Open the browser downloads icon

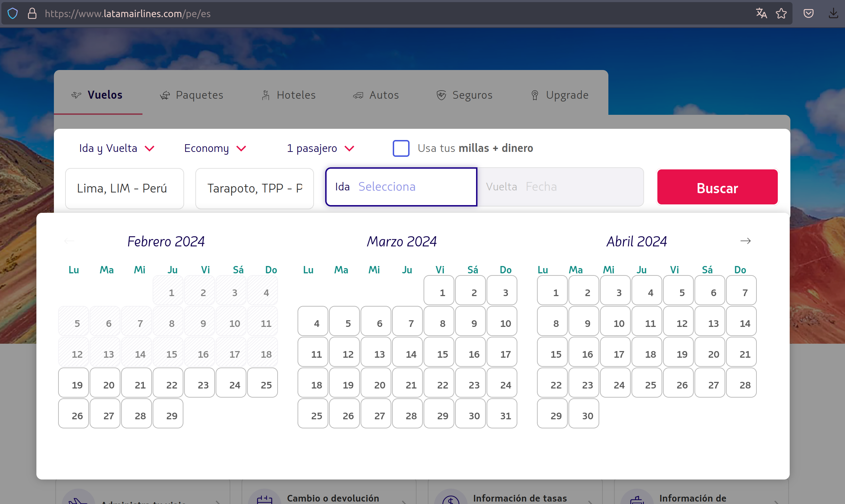(833, 14)
